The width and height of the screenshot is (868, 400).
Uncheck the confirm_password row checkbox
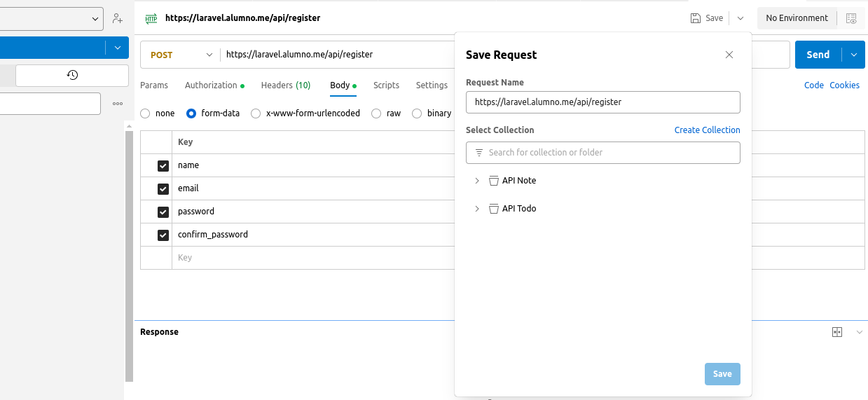pos(163,235)
